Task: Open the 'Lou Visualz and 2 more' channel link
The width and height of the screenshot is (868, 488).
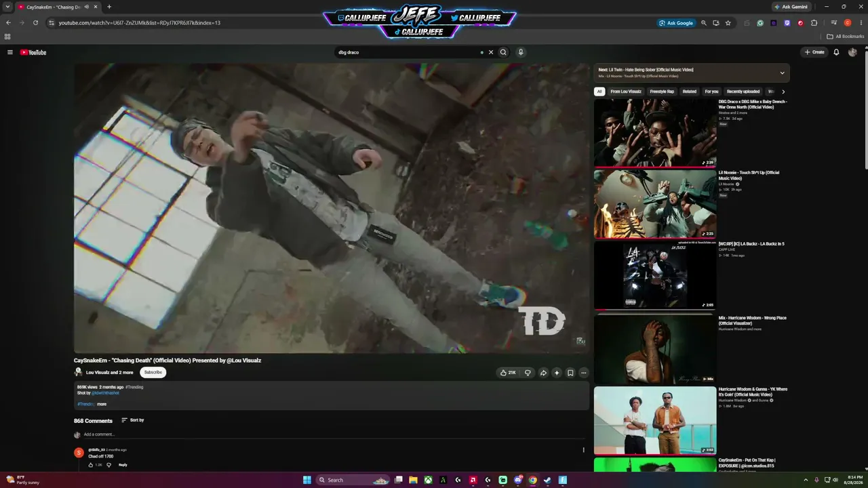Action: tap(109, 372)
